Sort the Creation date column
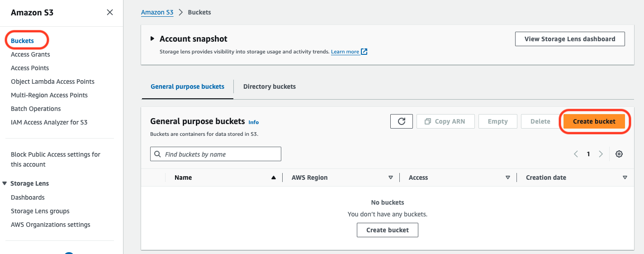This screenshot has width=644, height=254. (625, 178)
